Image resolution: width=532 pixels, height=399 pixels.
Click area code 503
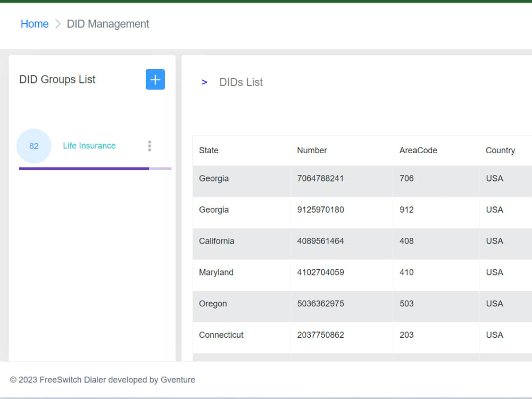[406, 303]
